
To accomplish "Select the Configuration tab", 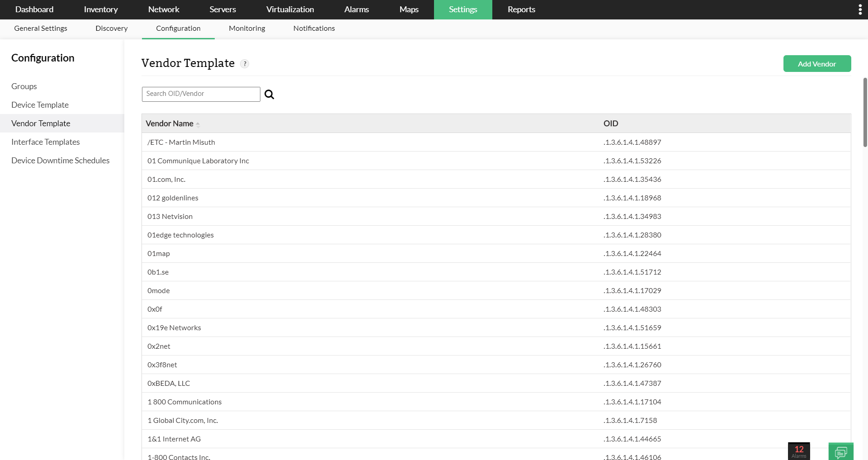I will 178,28.
